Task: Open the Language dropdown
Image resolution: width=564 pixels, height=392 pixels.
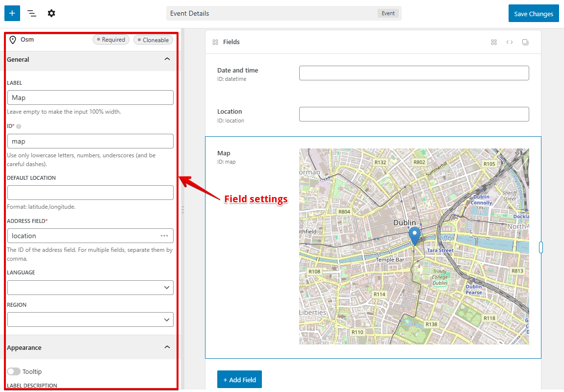Action: [x=90, y=288]
